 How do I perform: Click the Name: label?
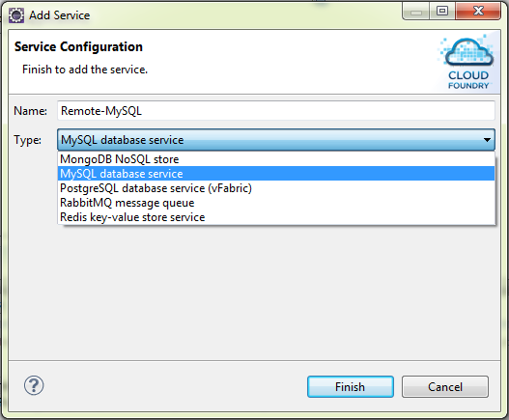[x=30, y=111]
